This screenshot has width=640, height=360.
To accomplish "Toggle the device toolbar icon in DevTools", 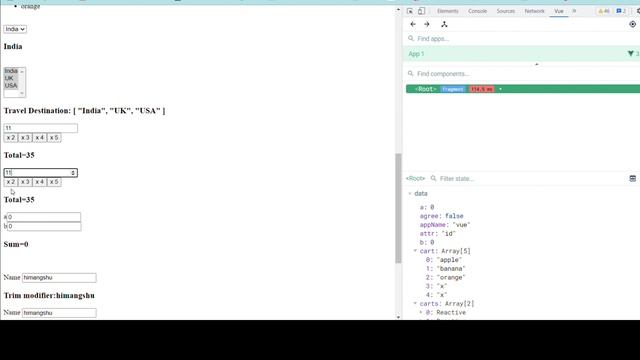I will click(421, 11).
